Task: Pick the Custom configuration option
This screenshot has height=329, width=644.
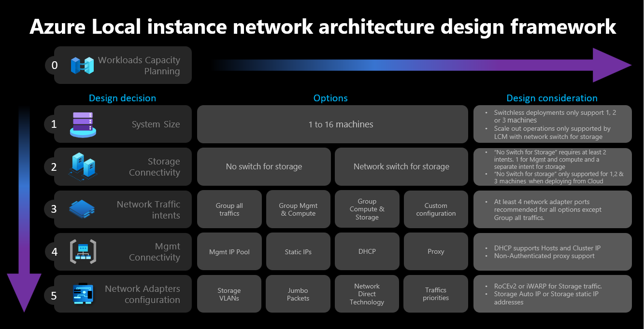Action: pos(436,209)
